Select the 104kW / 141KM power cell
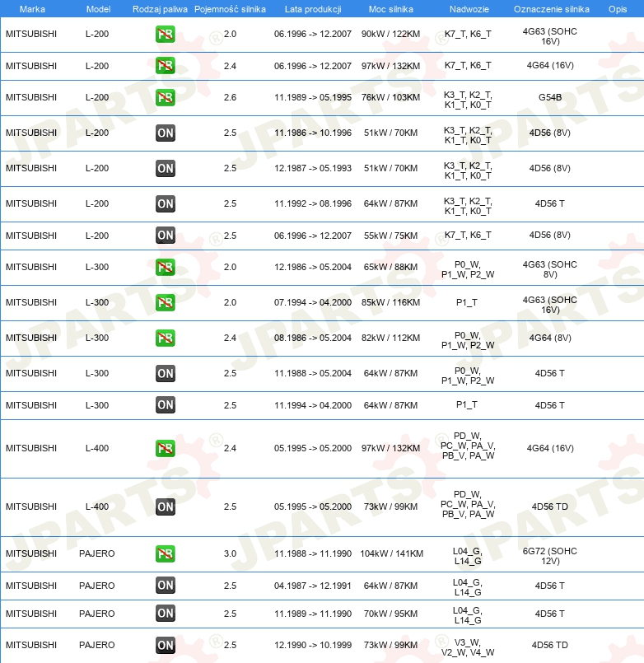This screenshot has height=663, width=644. point(391,553)
